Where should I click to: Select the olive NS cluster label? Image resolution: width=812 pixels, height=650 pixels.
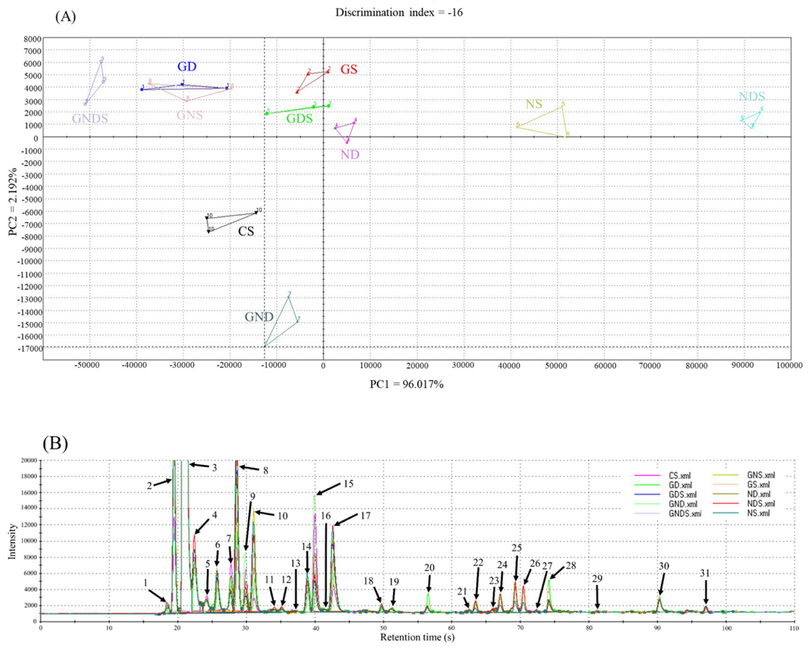(x=534, y=104)
